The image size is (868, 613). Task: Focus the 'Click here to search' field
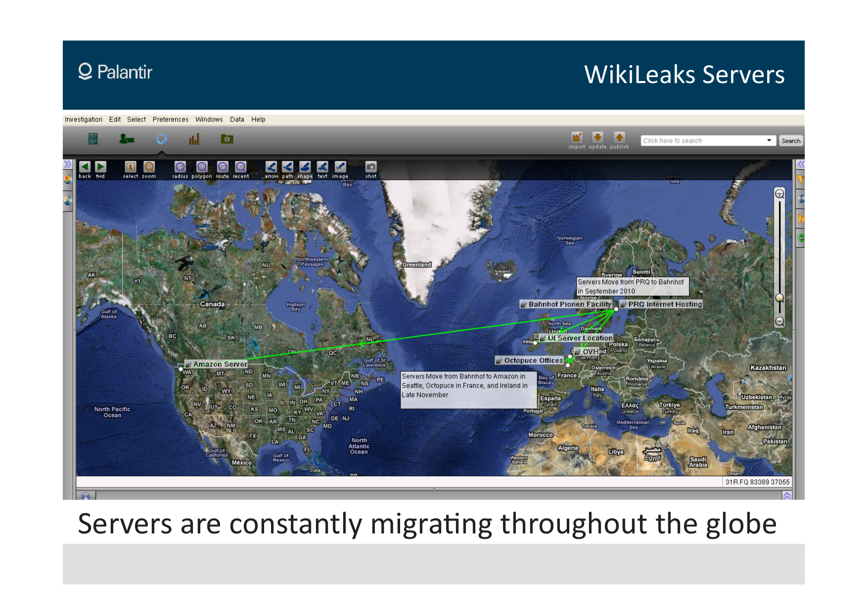click(x=703, y=140)
